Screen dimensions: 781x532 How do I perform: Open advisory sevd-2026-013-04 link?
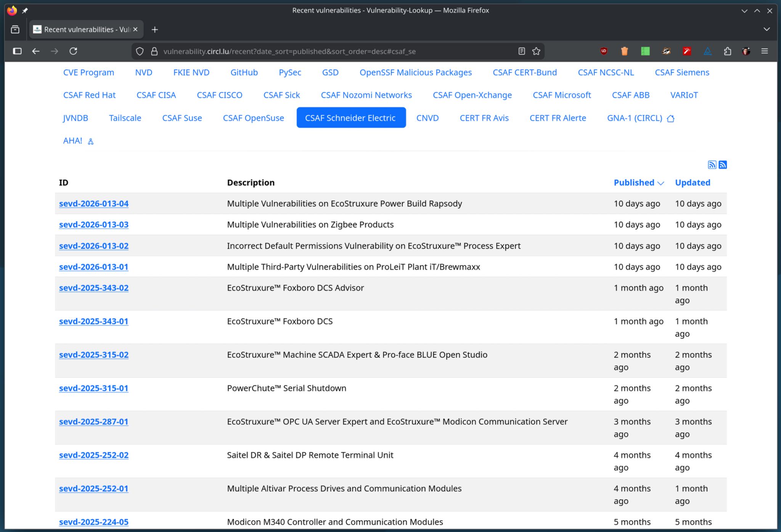[94, 204]
